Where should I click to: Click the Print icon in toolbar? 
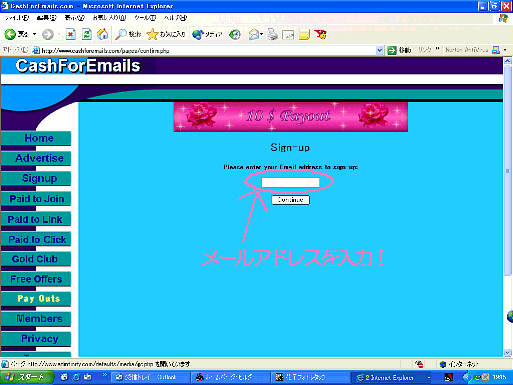272,34
